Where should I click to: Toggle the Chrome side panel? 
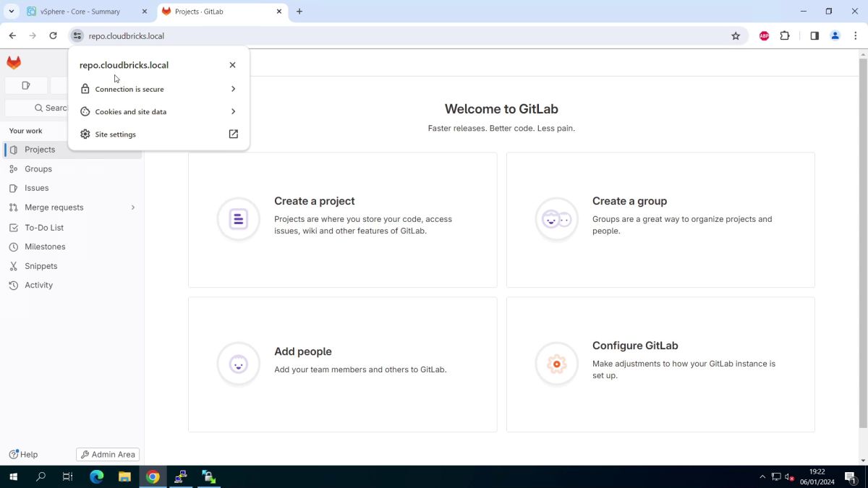[x=814, y=35]
